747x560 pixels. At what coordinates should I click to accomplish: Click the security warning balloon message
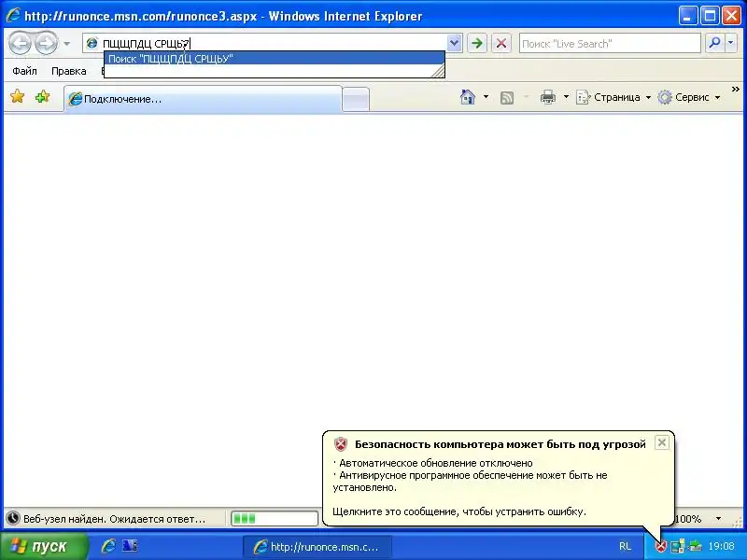click(x=499, y=479)
